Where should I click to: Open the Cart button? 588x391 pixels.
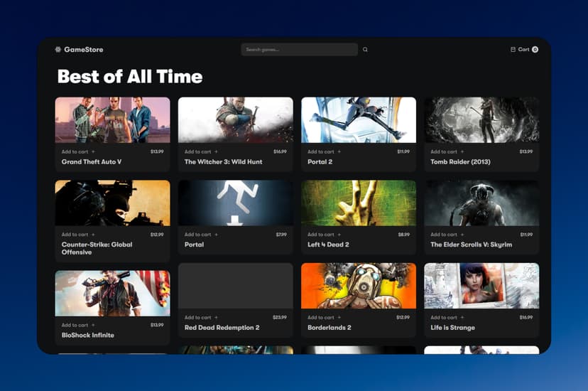pos(524,50)
